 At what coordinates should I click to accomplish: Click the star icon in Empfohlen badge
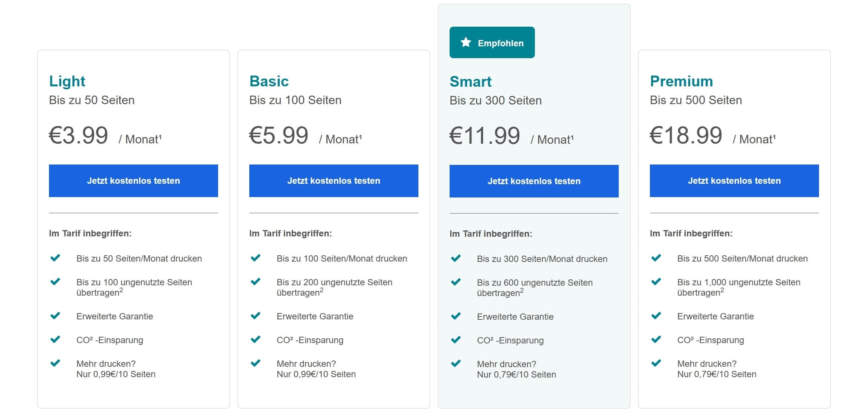(466, 43)
